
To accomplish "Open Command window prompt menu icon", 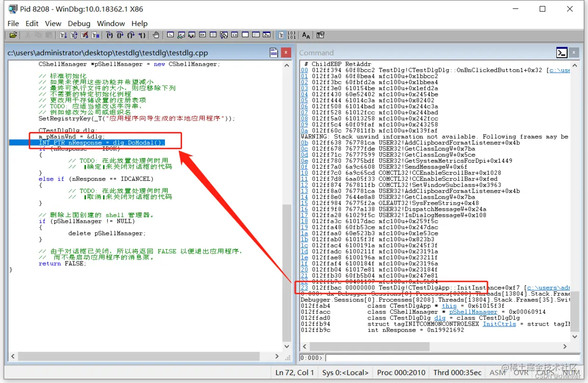I will [562, 53].
